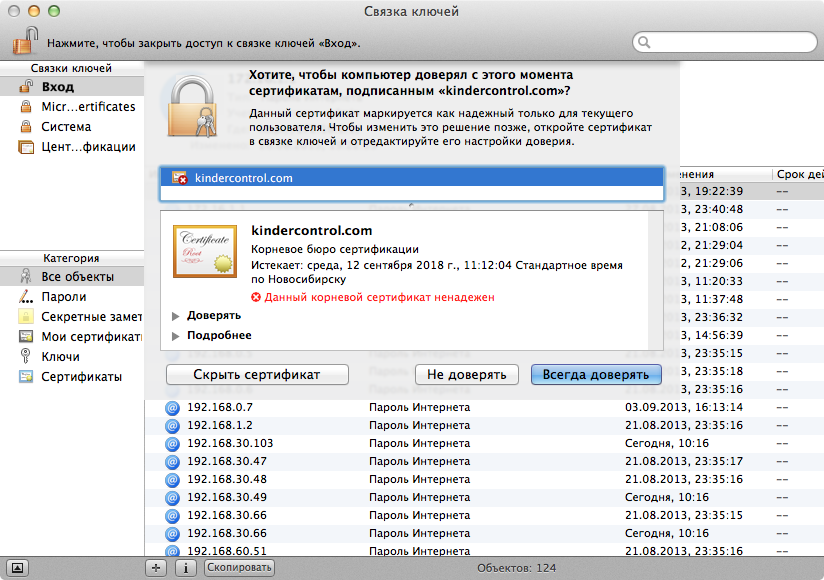This screenshot has height=580, width=824.
Task: Select the 192.168.30.49 row
Action: coord(484,497)
